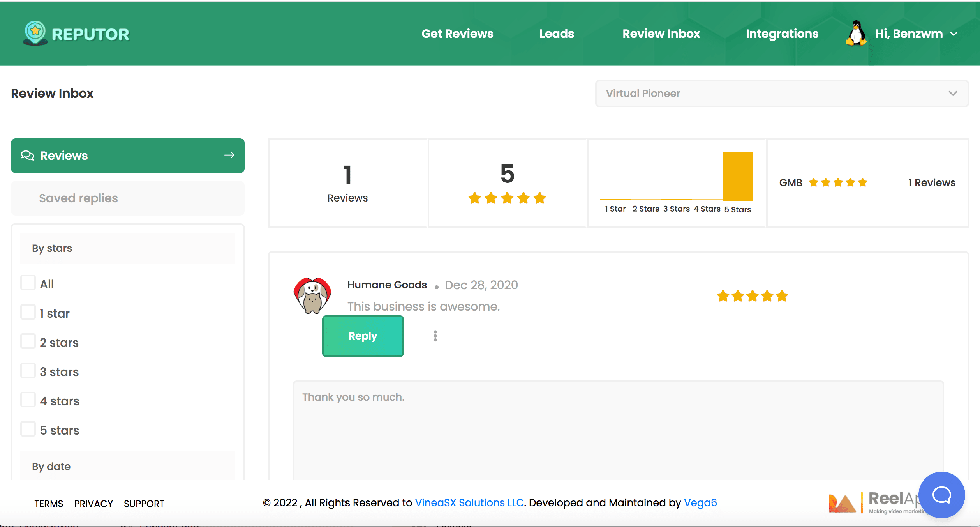Screen dimensions: 980x527
Task: Tick the 5 stars filter checkbox
Action: pos(28,430)
